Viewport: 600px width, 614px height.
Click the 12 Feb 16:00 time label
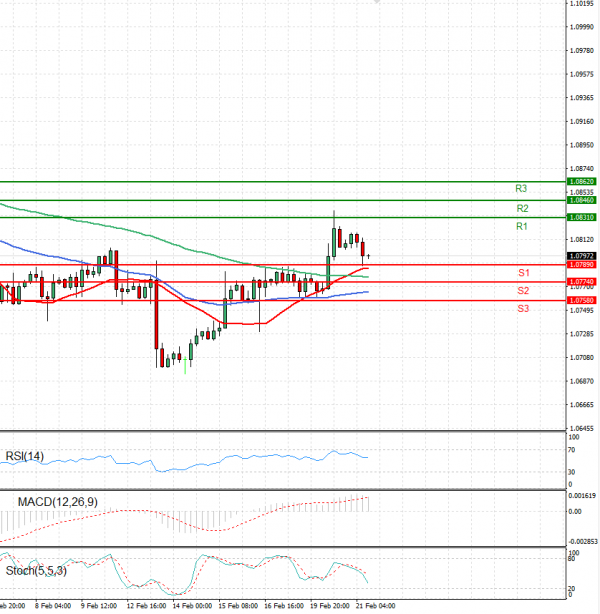tap(146, 606)
